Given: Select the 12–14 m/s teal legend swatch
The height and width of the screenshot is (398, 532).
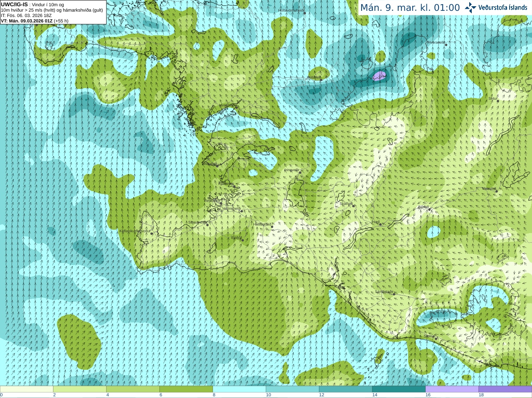Looking at the screenshot, I should point(346,389).
